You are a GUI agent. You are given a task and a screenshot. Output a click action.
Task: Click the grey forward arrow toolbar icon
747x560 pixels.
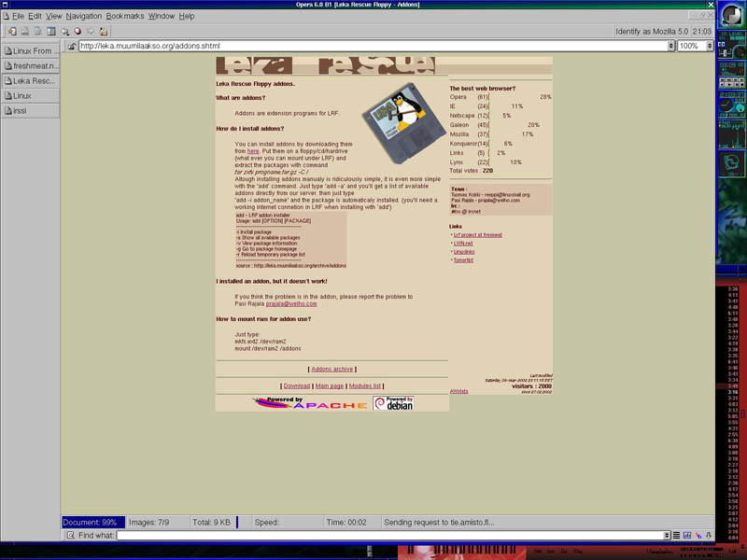click(90, 32)
